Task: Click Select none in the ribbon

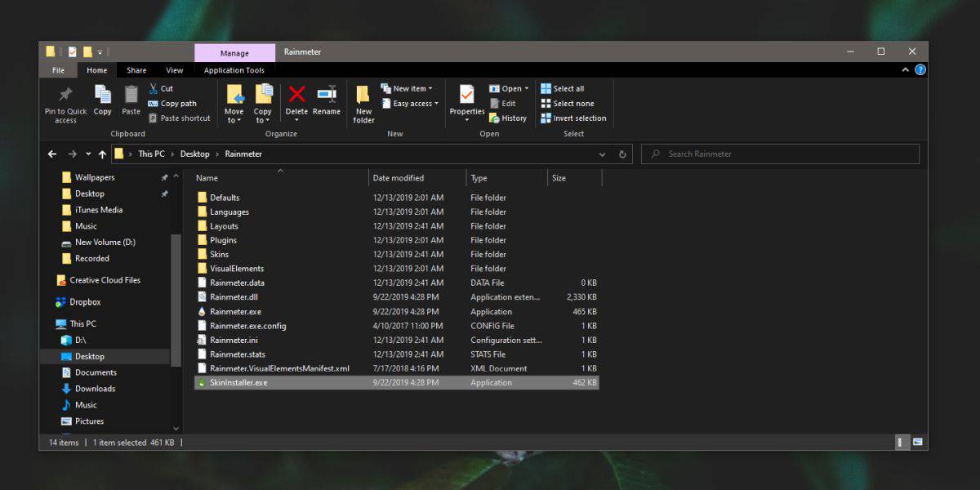Action: point(568,104)
